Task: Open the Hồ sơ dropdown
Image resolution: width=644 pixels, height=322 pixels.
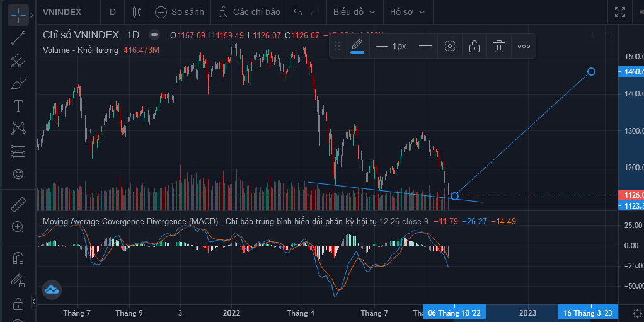Action: point(407,12)
